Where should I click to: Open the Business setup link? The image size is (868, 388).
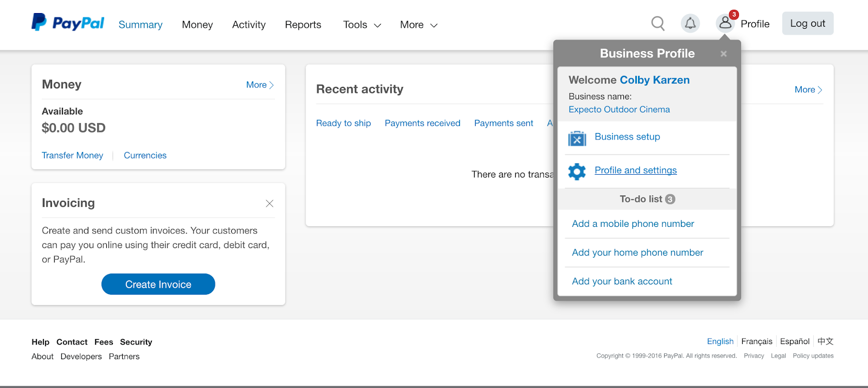click(627, 137)
